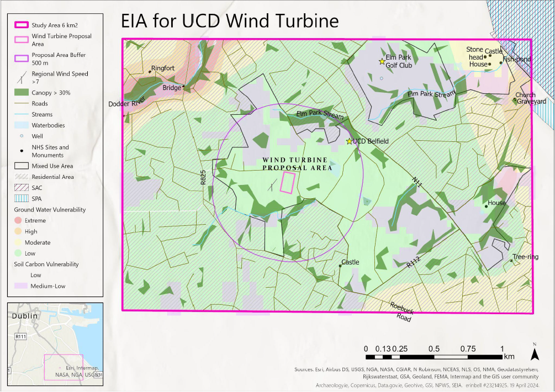Select the SPA hatched legend swatch

pyautogui.click(x=21, y=199)
